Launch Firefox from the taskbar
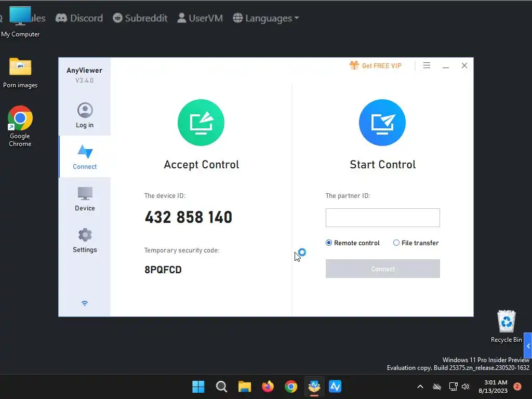The image size is (532, 399). (268, 387)
